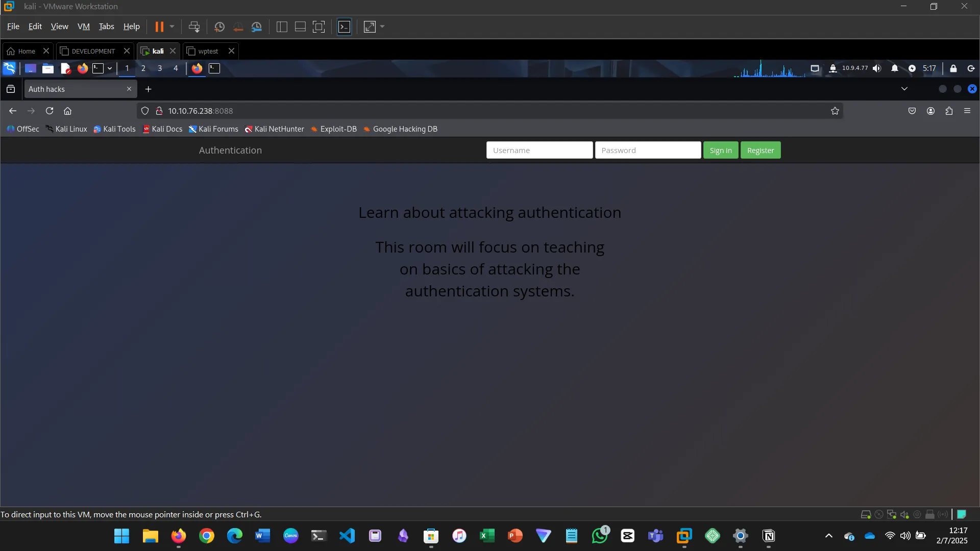Open the network connections status icon
The height and width of the screenshot is (551, 980).
(815, 68)
